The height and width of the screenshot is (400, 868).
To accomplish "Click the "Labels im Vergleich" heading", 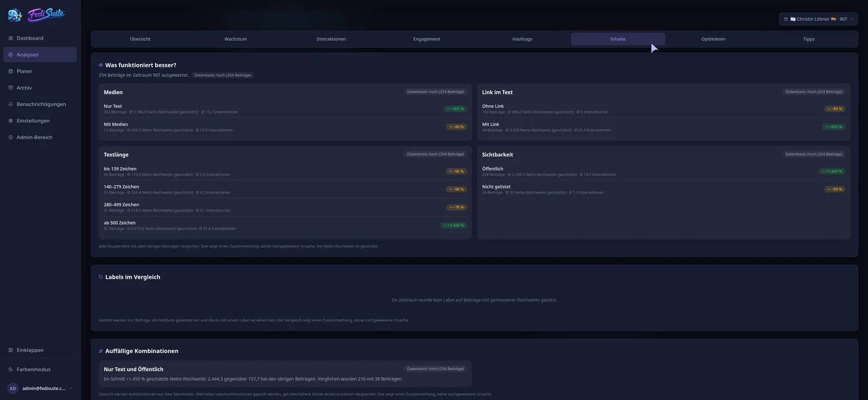I will [x=133, y=277].
